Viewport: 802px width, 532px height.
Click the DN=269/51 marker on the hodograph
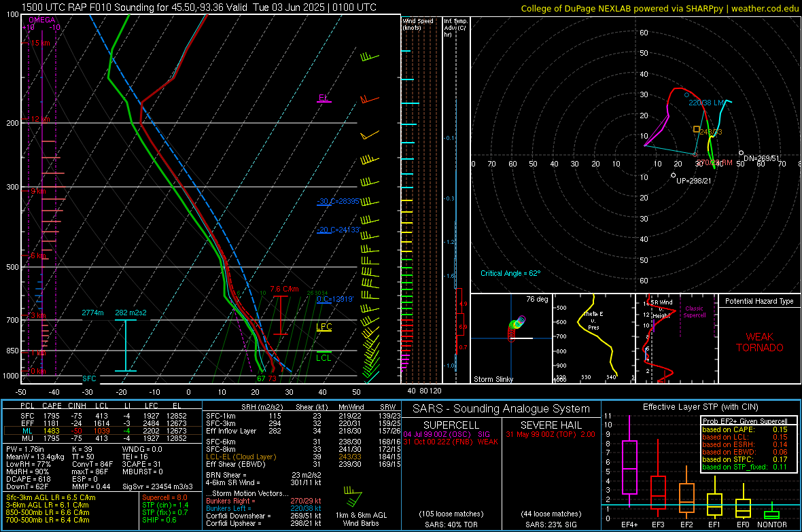pos(741,153)
